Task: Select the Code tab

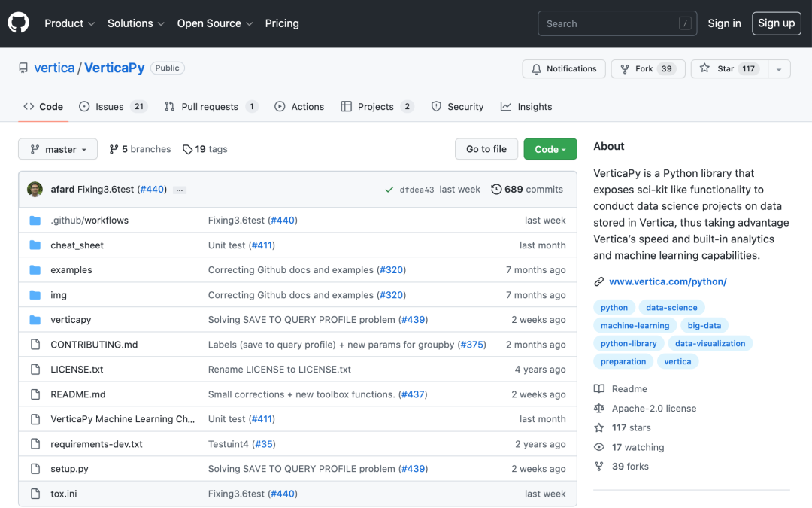Action: click(44, 107)
